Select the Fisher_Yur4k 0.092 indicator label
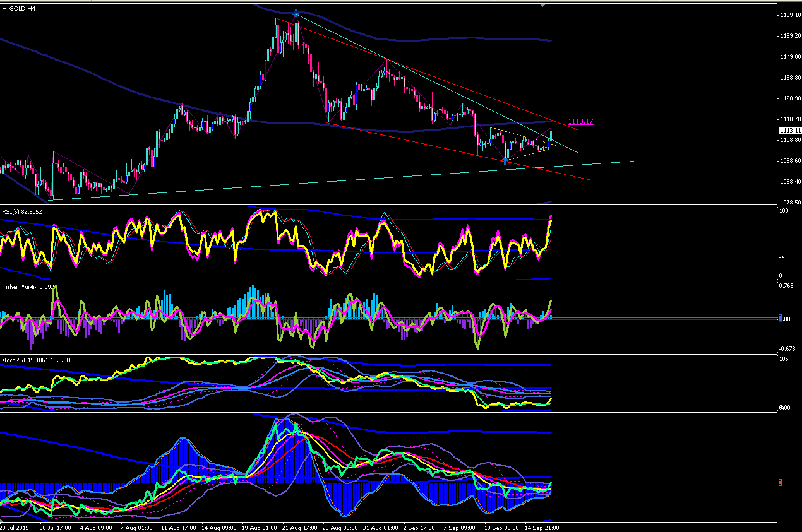802x532 pixels. tap(27, 287)
